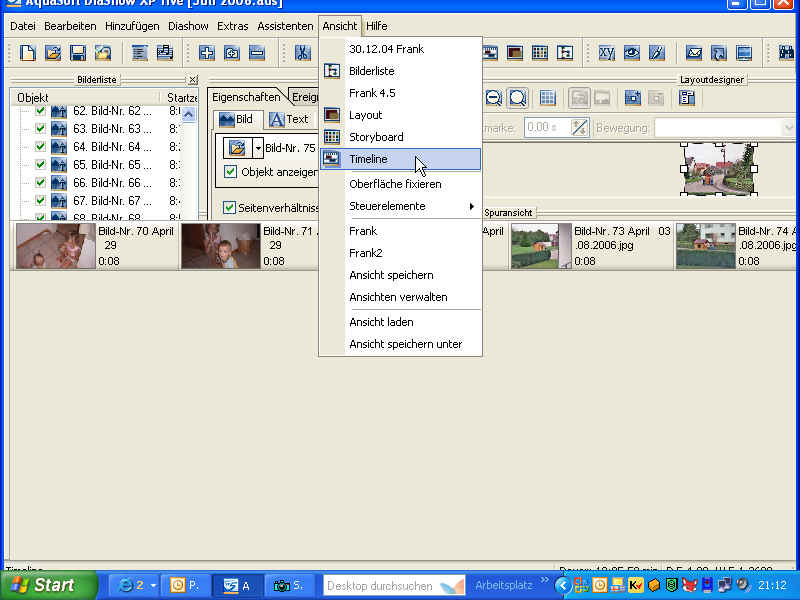The width and height of the screenshot is (800, 600).
Task: Select the scissors cut icon
Action: coord(301,53)
